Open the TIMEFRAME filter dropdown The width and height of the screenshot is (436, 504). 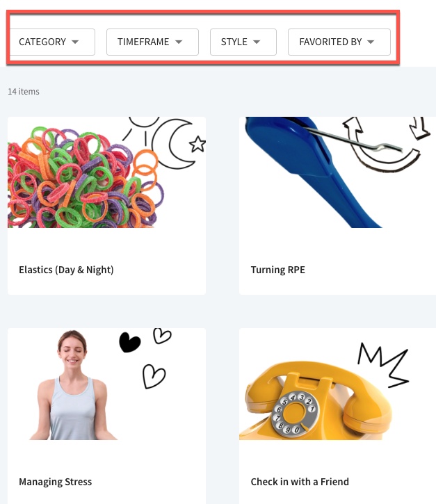[x=152, y=42]
